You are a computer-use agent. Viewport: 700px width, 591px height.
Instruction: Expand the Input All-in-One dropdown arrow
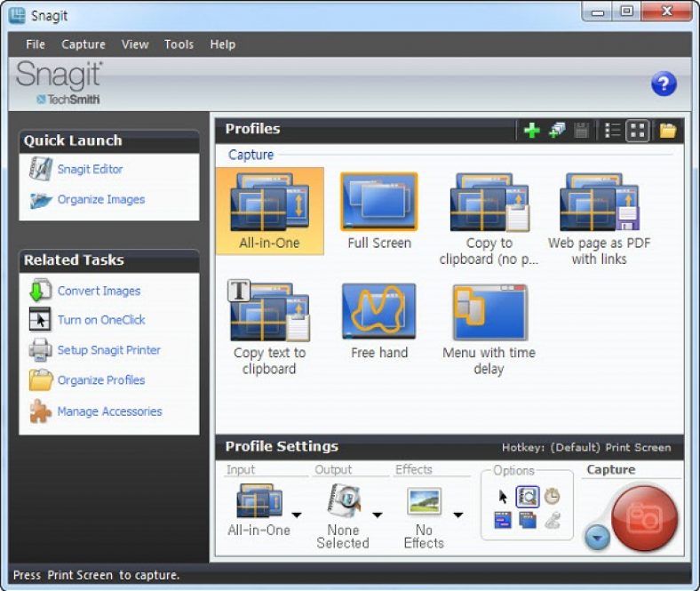point(297,515)
